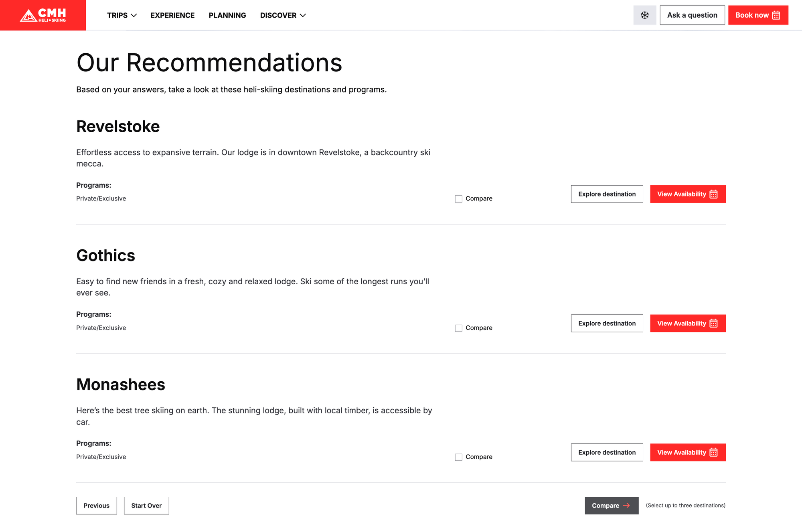
Task: Click calendar icon in Book now button
Action: tap(776, 15)
